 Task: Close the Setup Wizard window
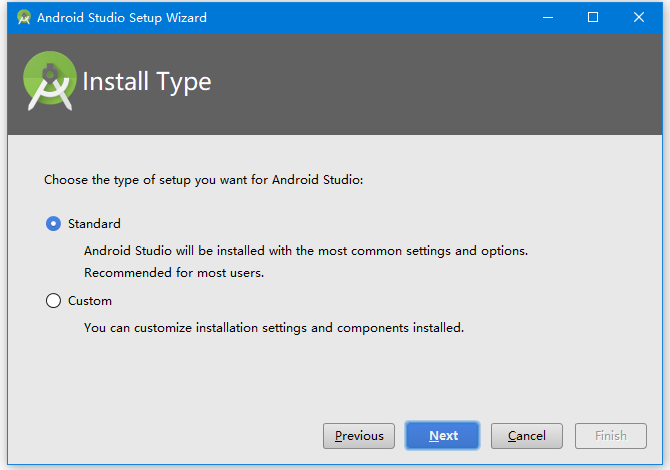click(639, 17)
